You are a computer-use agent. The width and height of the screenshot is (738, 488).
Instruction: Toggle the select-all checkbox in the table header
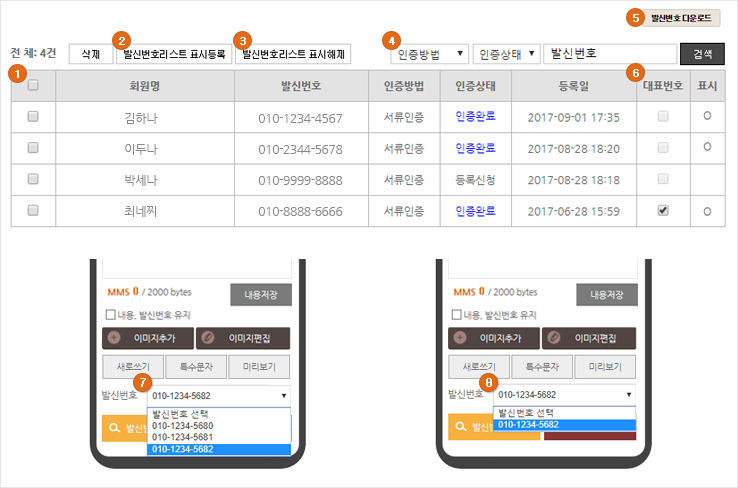click(x=33, y=85)
